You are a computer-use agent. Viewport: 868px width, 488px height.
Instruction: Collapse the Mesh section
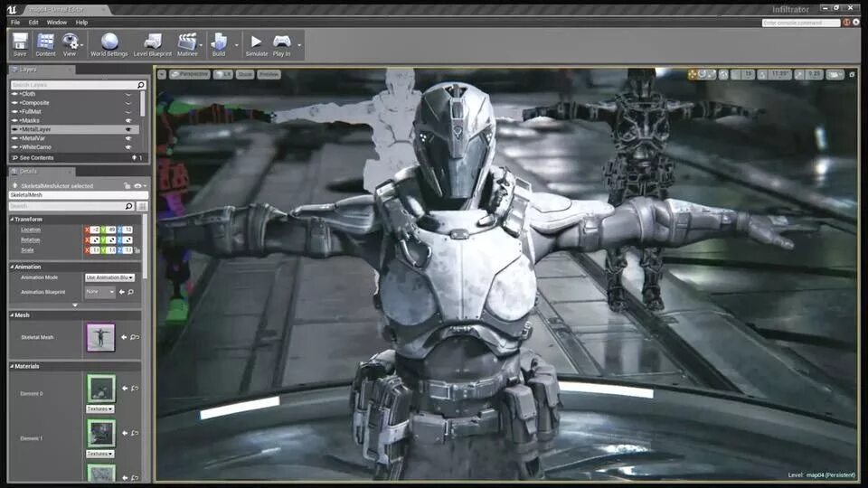[12, 314]
